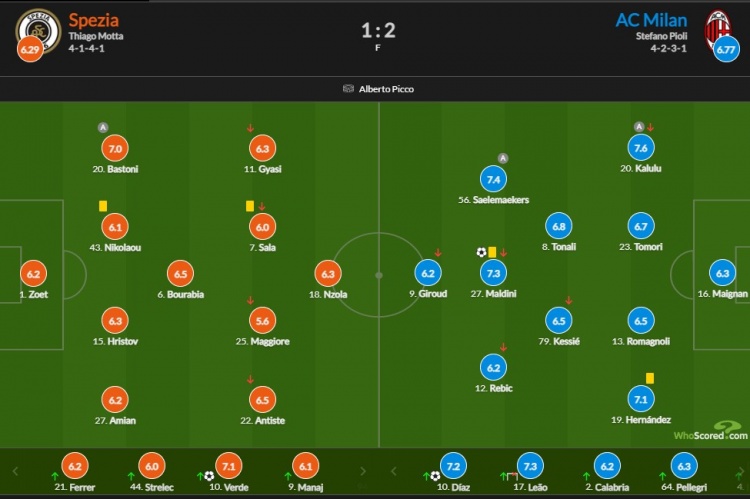The width and height of the screenshot is (750, 499).
Task: Select Kalulu's 7.6 rating circle
Action: (640, 148)
